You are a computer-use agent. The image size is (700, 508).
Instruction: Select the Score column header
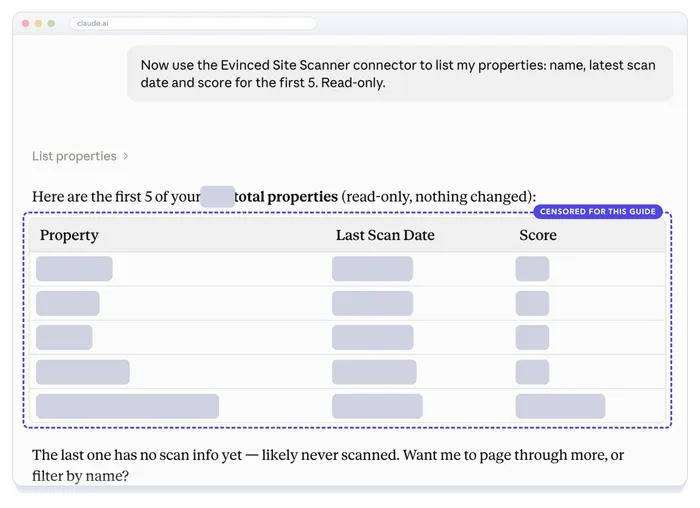point(538,235)
